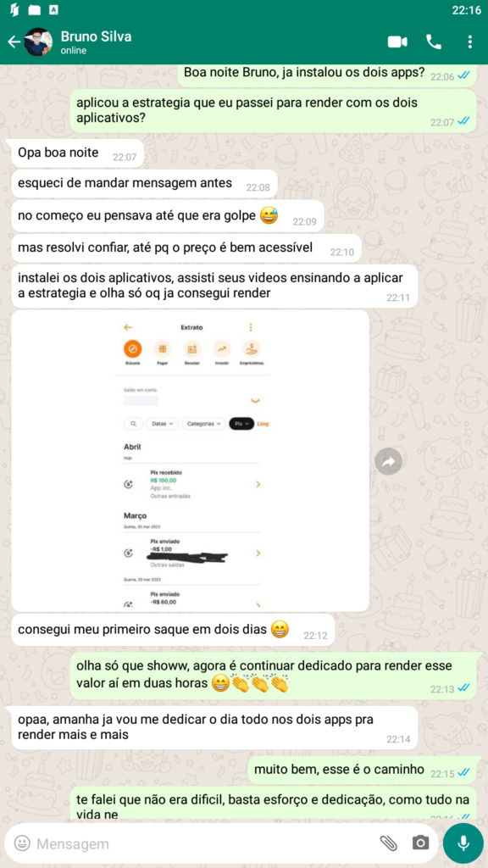Open the black Pix filter dropdown
The width and height of the screenshot is (488, 868).
241,424
